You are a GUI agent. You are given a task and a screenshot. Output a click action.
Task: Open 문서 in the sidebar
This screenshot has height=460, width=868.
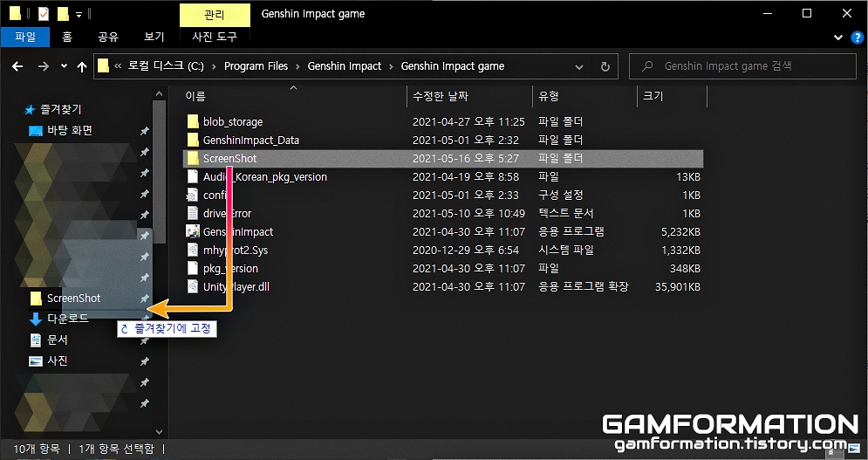point(57,340)
